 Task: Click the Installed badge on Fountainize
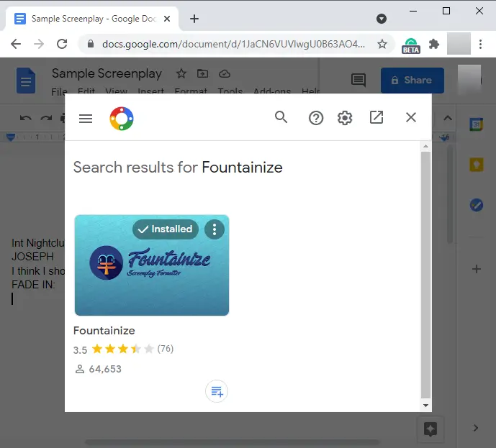coord(166,229)
